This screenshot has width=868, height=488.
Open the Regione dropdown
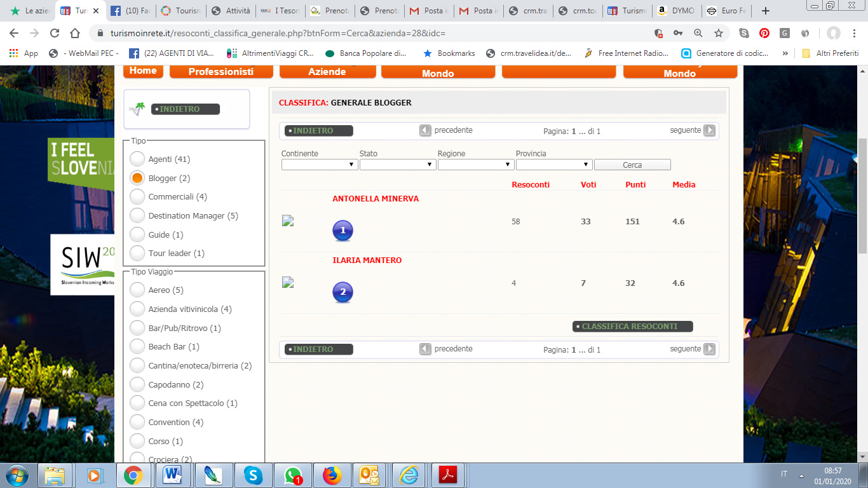point(476,165)
